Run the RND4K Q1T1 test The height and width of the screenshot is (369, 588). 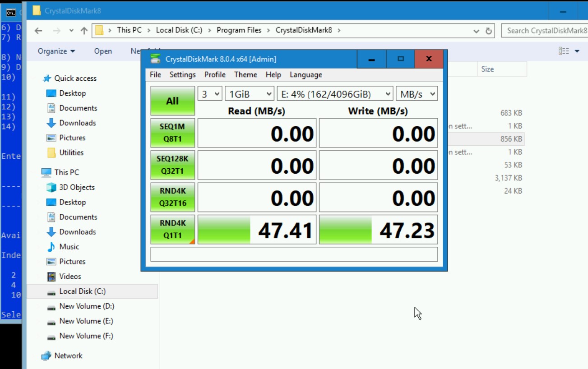point(173,229)
